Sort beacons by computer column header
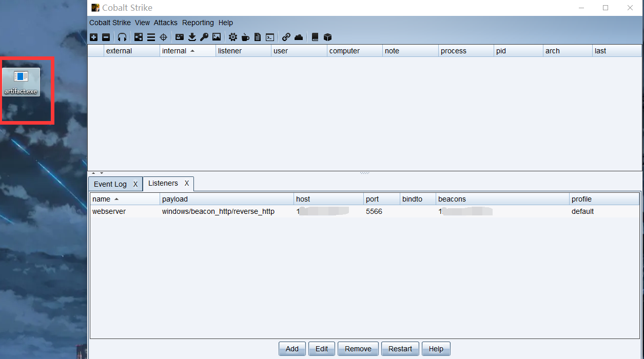This screenshot has width=644, height=359. [355, 51]
